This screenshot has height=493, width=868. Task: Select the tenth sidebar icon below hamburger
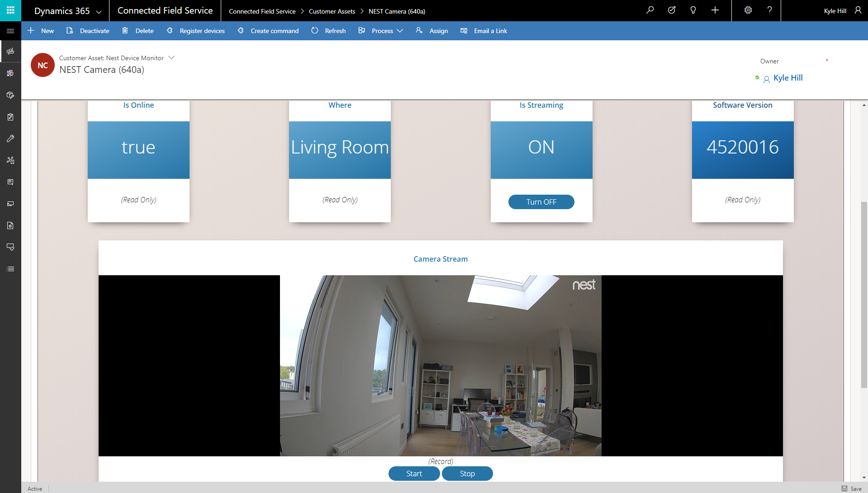click(x=10, y=247)
